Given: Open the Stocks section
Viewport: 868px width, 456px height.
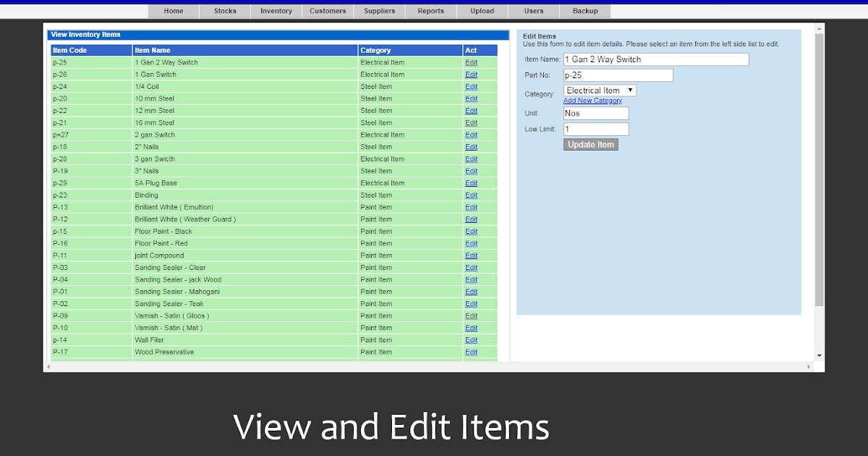Looking at the screenshot, I should click(x=224, y=11).
